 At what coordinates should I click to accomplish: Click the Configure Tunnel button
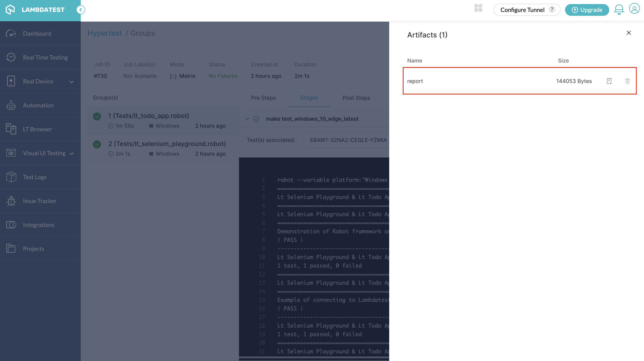pos(527,10)
